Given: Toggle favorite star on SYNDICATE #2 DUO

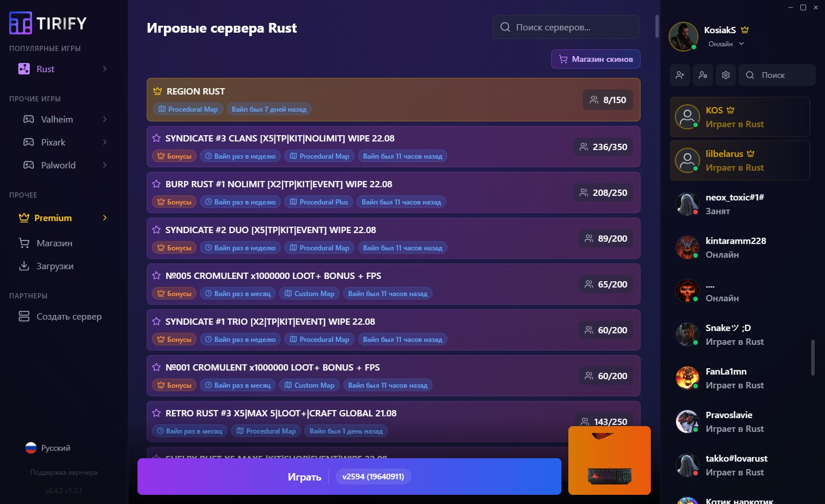Looking at the screenshot, I should point(156,230).
